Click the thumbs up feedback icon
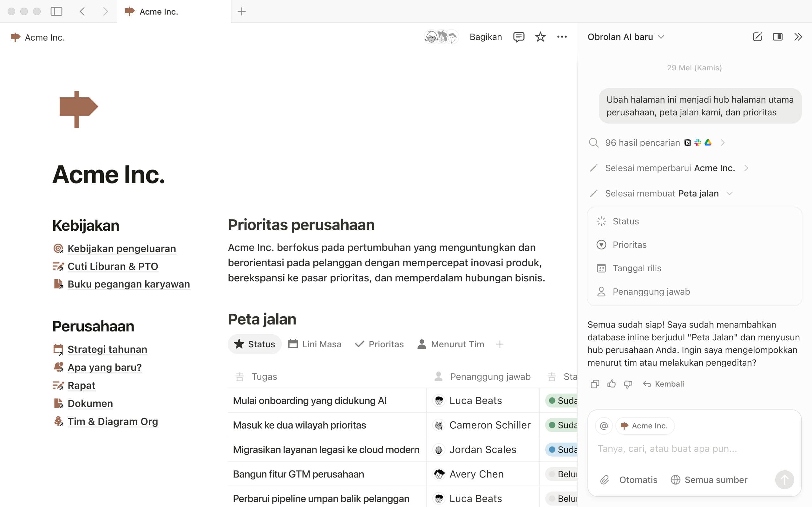This screenshot has height=507, width=812. point(611,384)
